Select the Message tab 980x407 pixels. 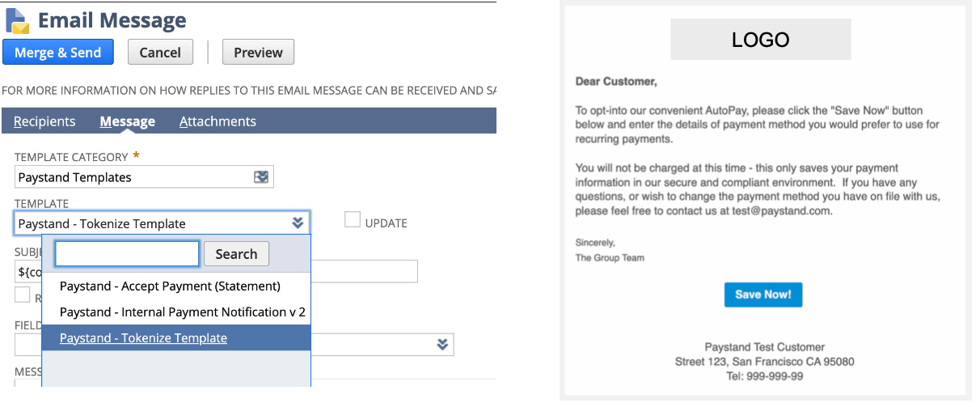[128, 121]
